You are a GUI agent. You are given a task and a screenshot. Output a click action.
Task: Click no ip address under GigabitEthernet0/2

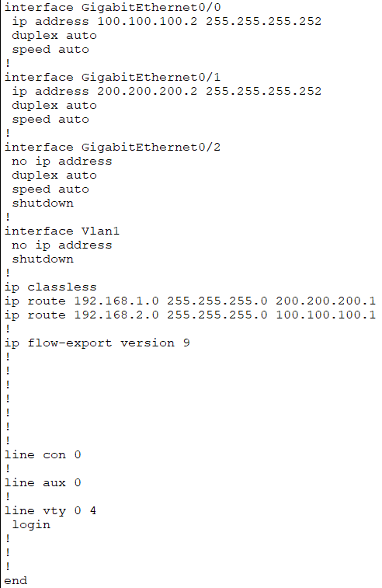(x=62, y=162)
